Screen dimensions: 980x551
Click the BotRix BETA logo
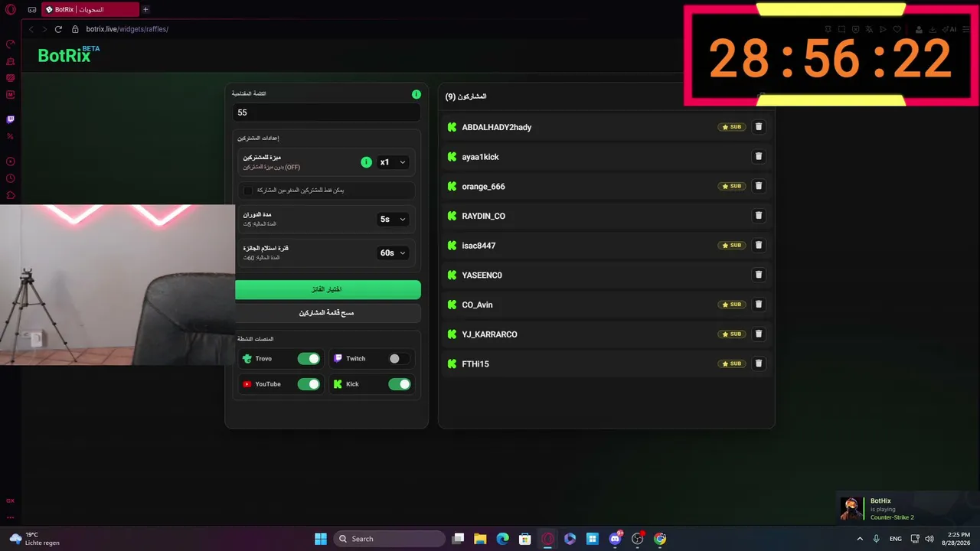pos(69,54)
